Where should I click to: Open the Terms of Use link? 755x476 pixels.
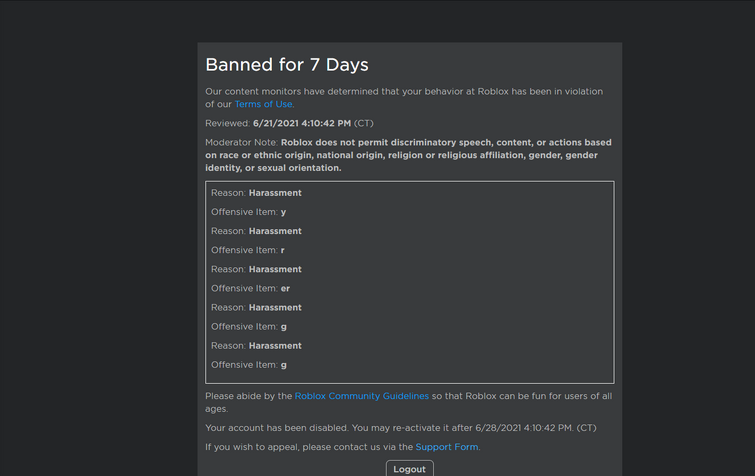click(264, 104)
